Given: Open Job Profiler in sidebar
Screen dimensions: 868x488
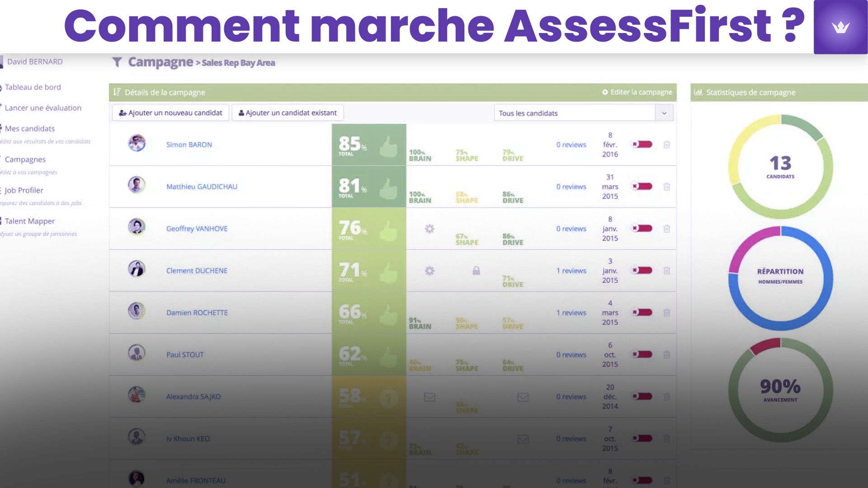Looking at the screenshot, I should pyautogui.click(x=24, y=190).
